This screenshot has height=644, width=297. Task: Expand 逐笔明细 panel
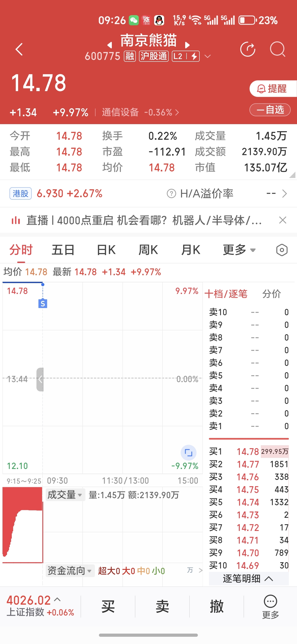click(x=249, y=578)
